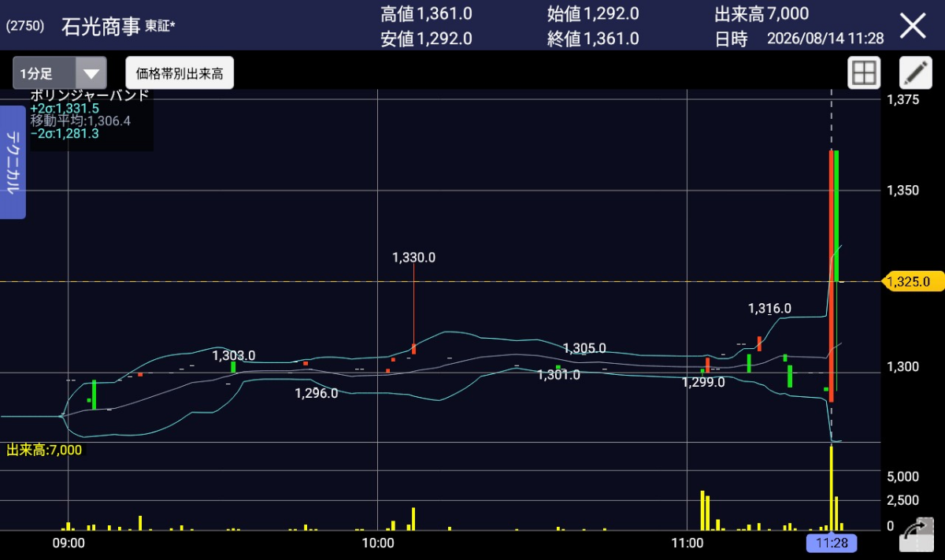Click the 1,325.0 current price tag

pyautogui.click(x=913, y=281)
